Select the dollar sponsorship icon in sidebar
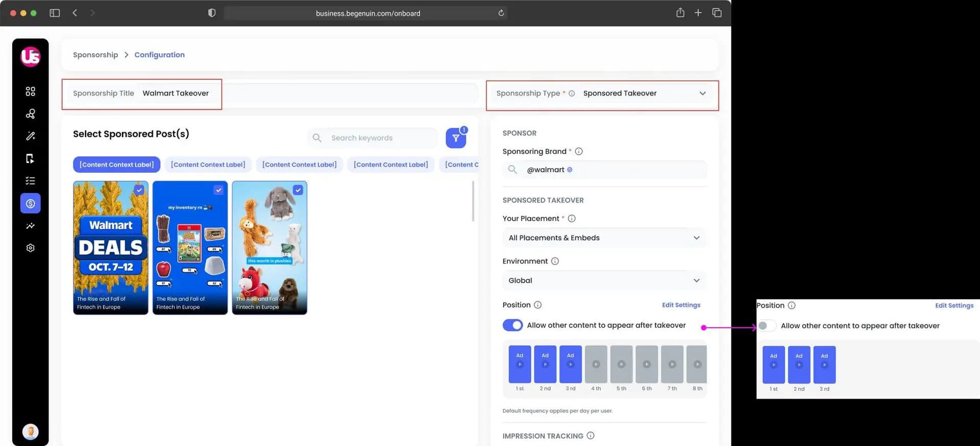 [x=31, y=203]
